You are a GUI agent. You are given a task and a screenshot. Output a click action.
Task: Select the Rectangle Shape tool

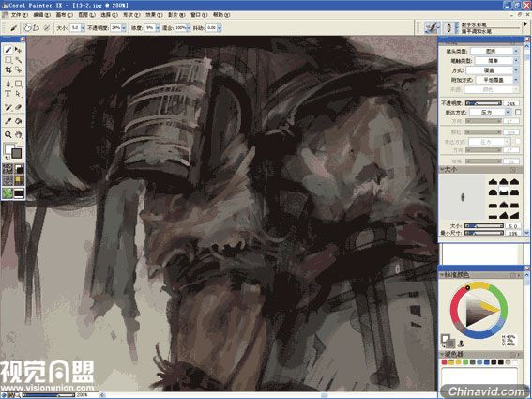19,84
